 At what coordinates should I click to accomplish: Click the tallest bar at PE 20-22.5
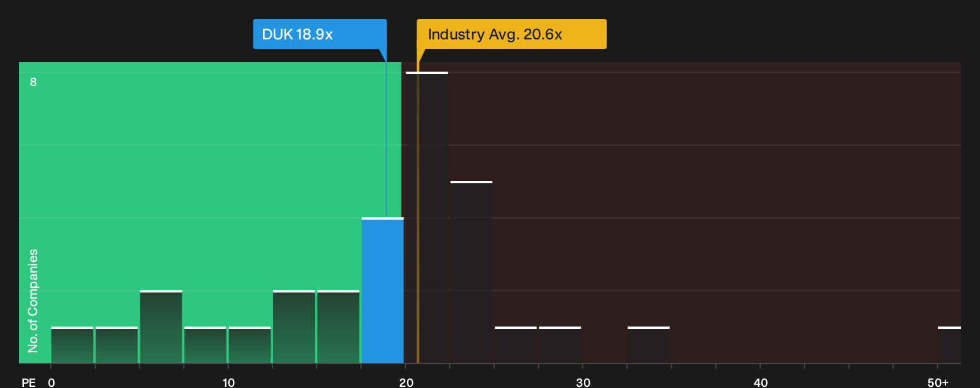point(427,217)
